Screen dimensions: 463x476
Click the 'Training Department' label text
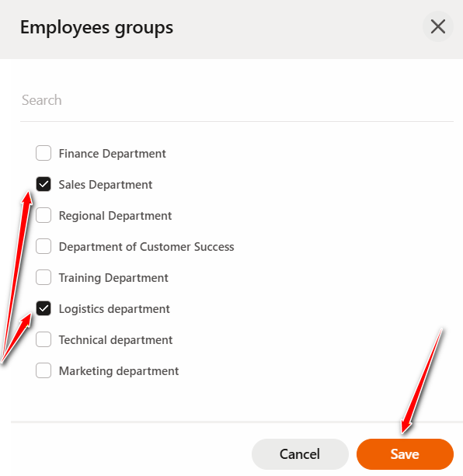(113, 278)
